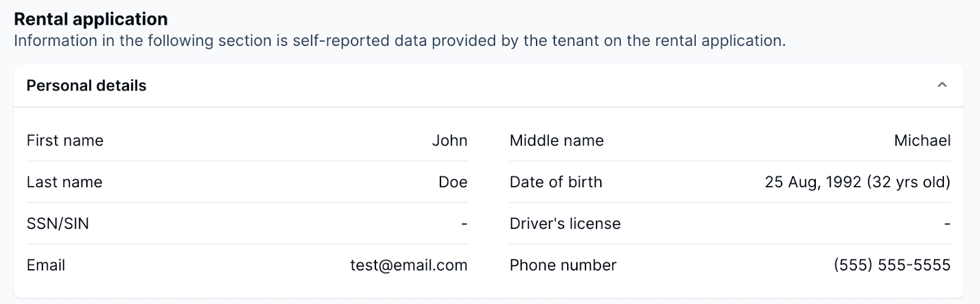Click the Phone number label
The height and width of the screenshot is (304, 980).
(563, 265)
